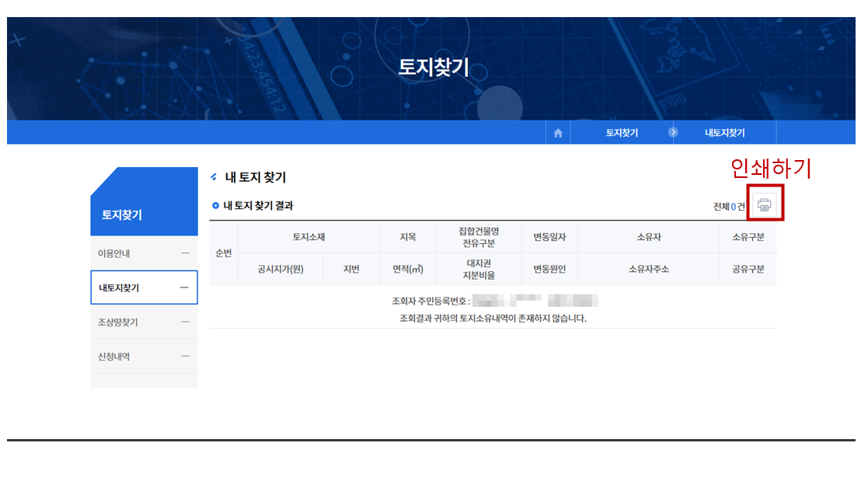Screen dimensions: 868x502
Task: Click the 전체 0건 result count text
Action: 728,206
